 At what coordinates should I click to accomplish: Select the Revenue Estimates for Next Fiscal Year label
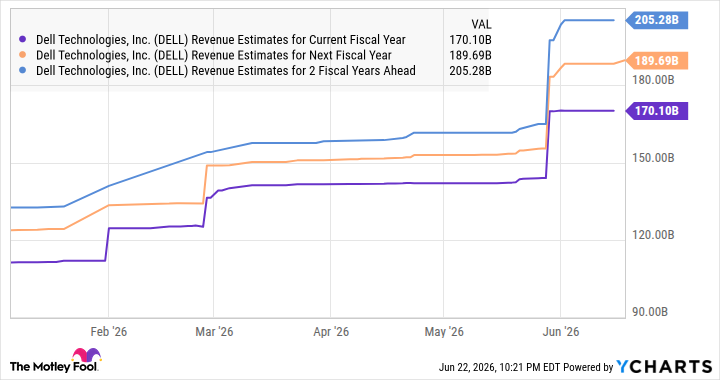214,56
